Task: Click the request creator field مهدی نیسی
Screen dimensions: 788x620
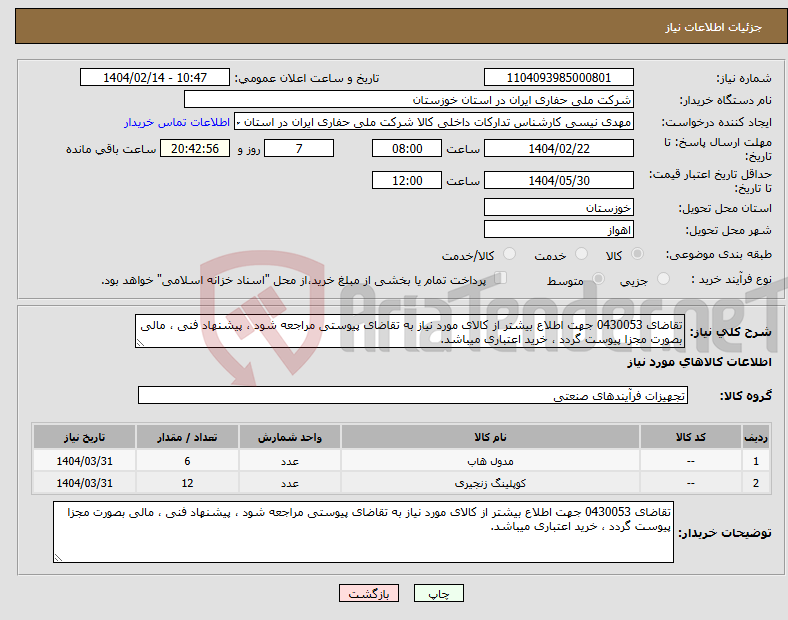Action: [434, 122]
